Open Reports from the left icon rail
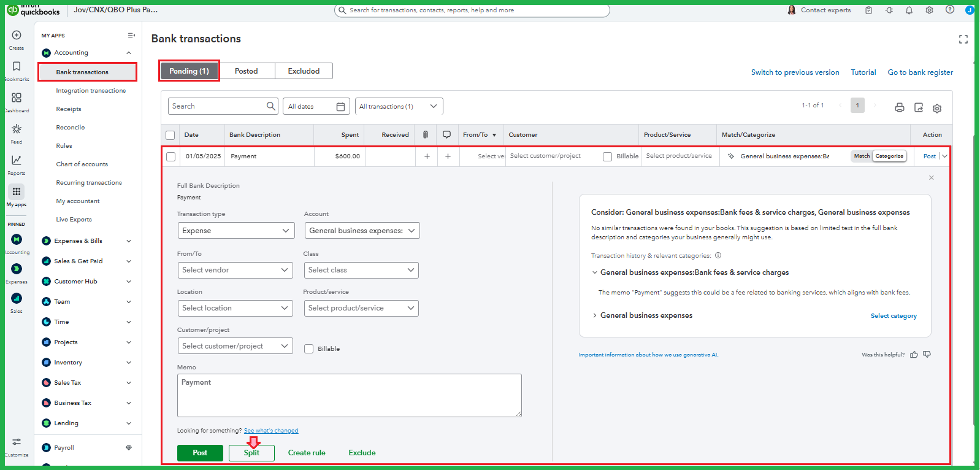980x470 pixels. pyautogui.click(x=17, y=161)
